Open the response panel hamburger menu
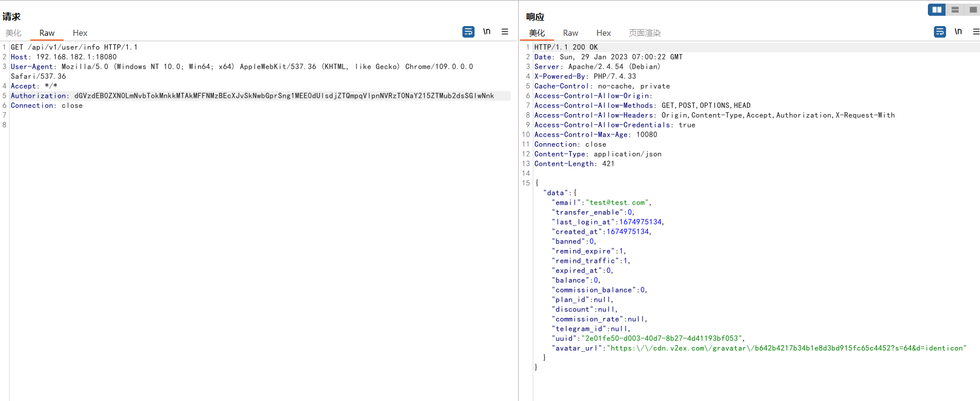980x401 pixels. 976,32
